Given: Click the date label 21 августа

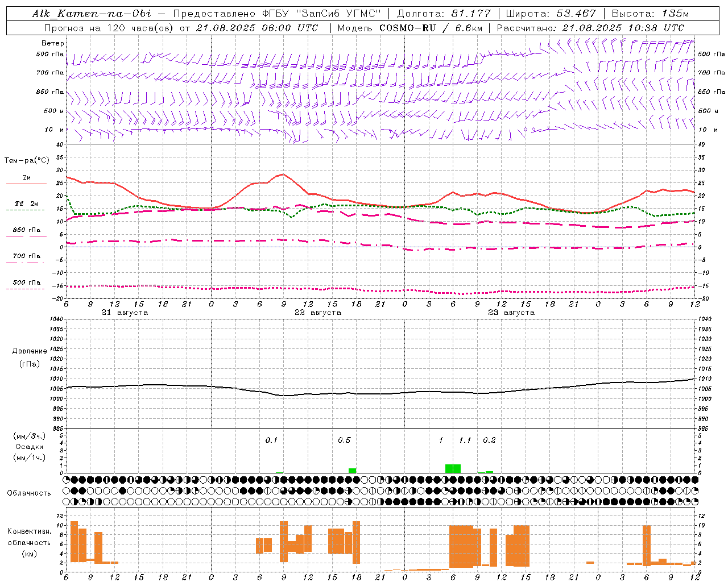Looking at the screenshot, I should tap(125, 313).
